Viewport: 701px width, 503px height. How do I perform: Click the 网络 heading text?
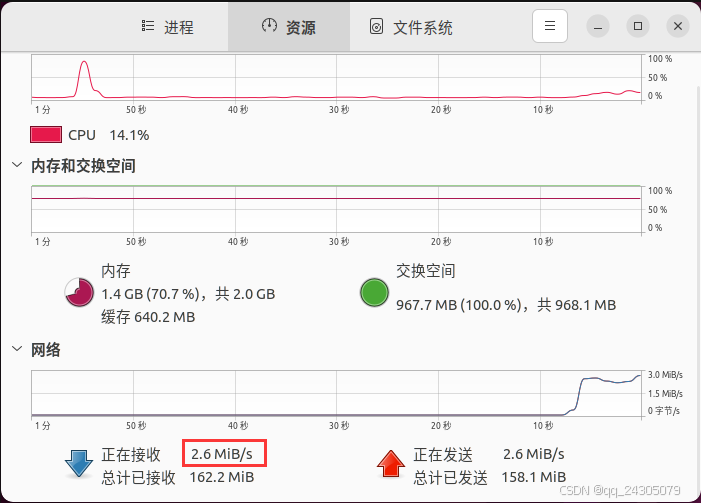tap(46, 350)
